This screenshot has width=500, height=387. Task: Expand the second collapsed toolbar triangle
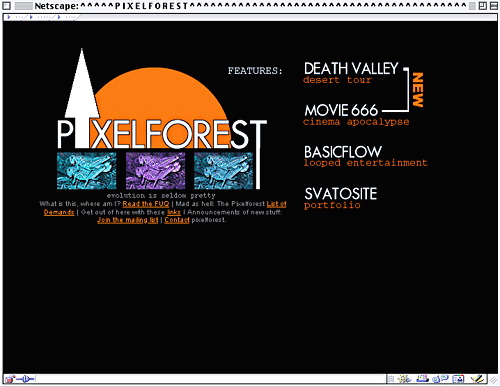click(31, 17)
